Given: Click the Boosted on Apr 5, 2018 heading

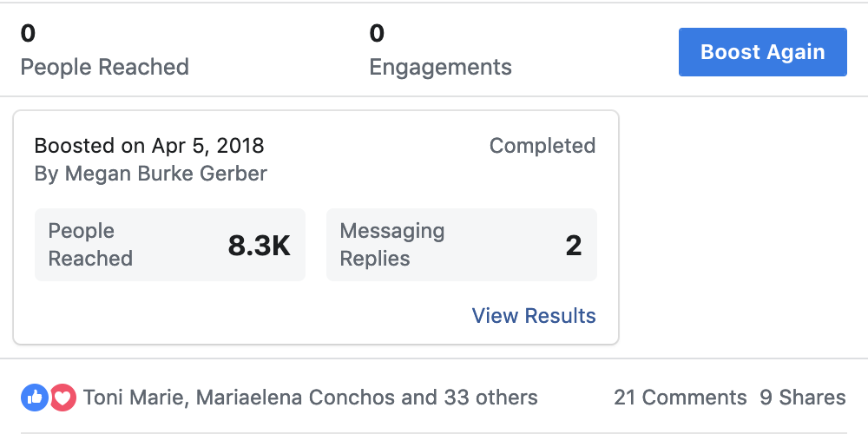Looking at the screenshot, I should [149, 146].
